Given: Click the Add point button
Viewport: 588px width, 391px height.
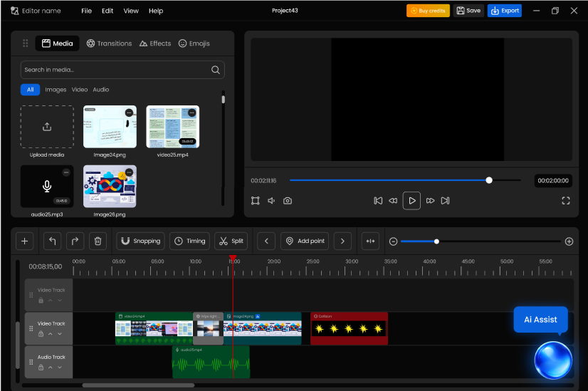Looking at the screenshot, I should pyautogui.click(x=305, y=241).
